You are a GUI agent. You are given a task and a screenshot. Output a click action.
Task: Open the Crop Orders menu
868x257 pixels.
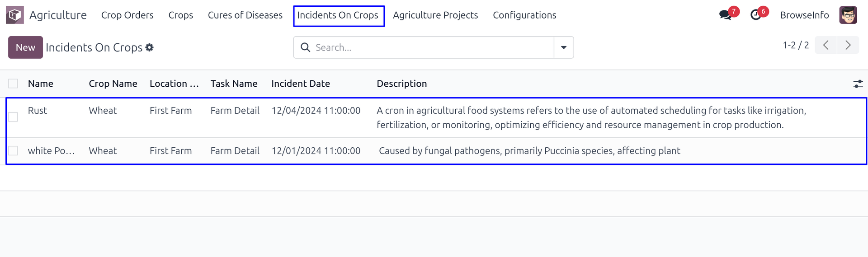[127, 15]
